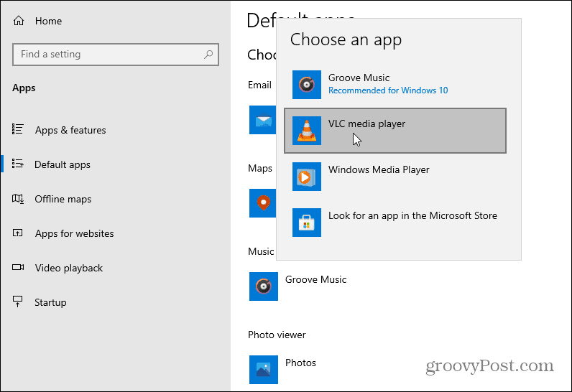The height and width of the screenshot is (392, 572).
Task: Click the Offline maps icon
Action: tap(18, 199)
